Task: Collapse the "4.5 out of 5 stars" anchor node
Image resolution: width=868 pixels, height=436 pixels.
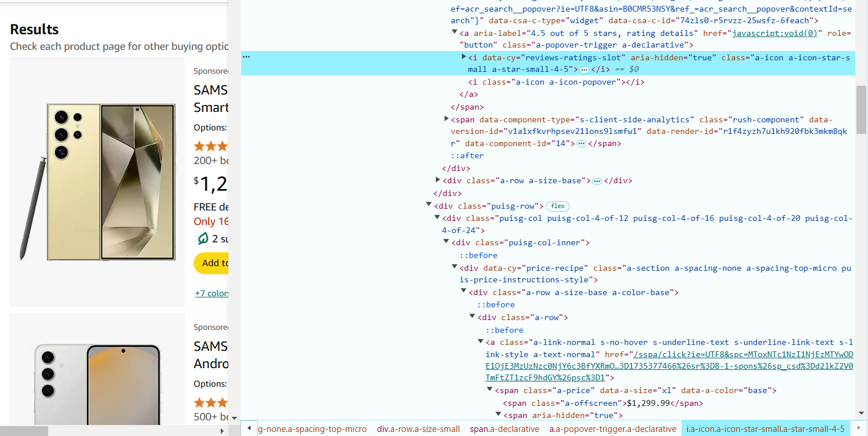Action: 455,32
